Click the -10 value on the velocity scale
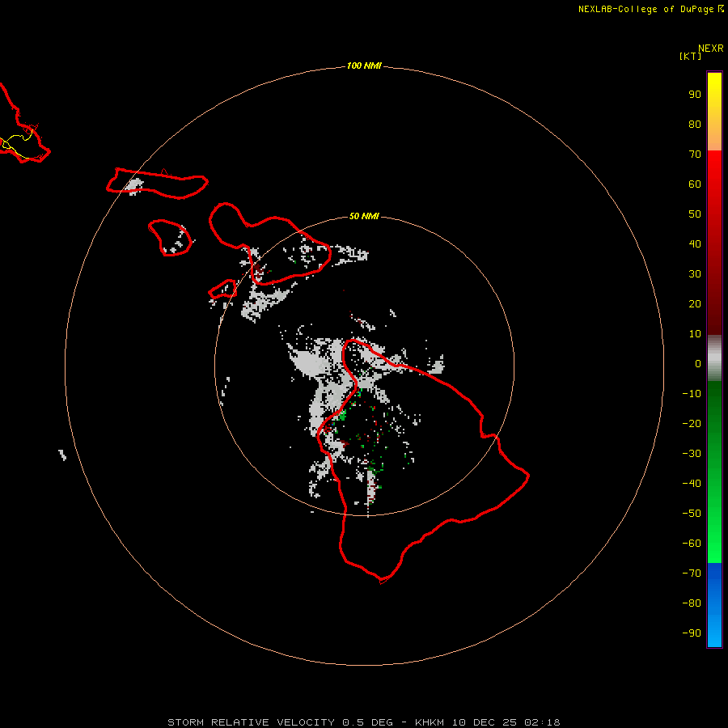Image resolution: width=728 pixels, height=728 pixels. click(692, 394)
